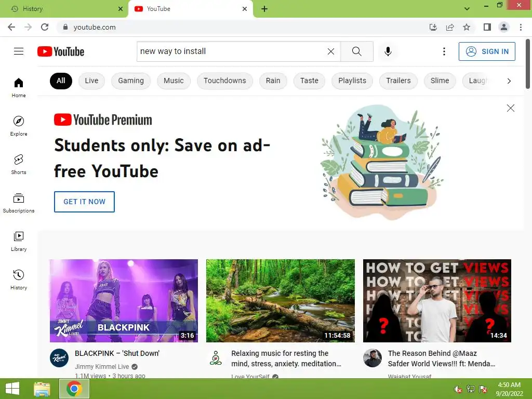Click the Action Center flag tray icon
The width and height of the screenshot is (532, 399).
(483, 389)
